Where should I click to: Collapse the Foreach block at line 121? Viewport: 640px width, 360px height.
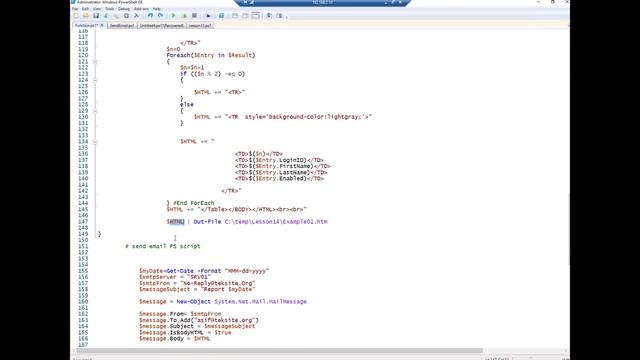(x=95, y=62)
